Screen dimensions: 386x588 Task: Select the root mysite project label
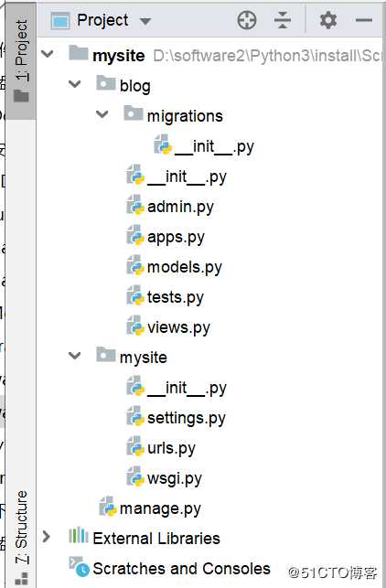click(119, 57)
